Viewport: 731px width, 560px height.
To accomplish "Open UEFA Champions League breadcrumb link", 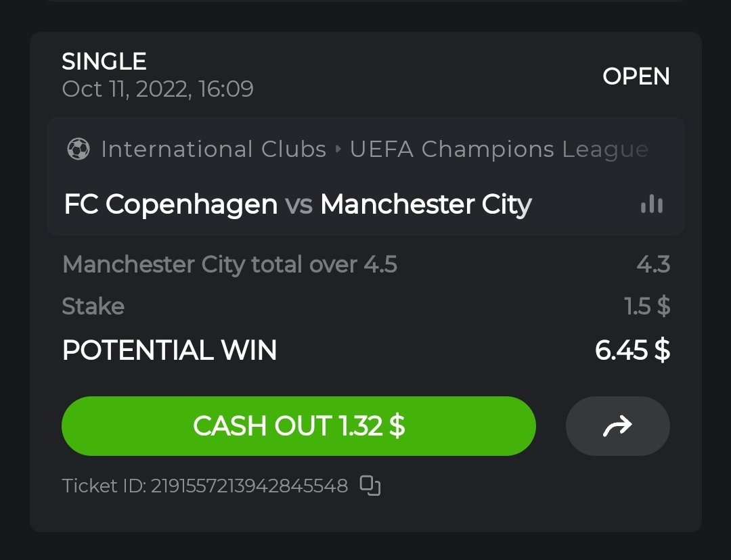I will [x=499, y=149].
